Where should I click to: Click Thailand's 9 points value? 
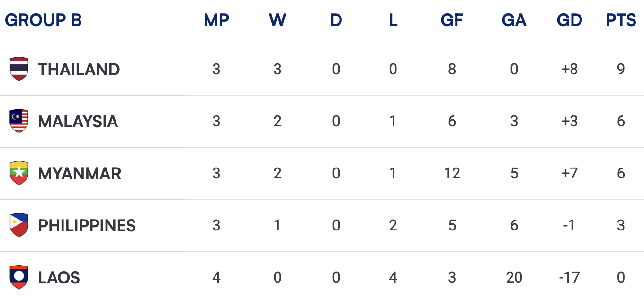click(x=621, y=70)
